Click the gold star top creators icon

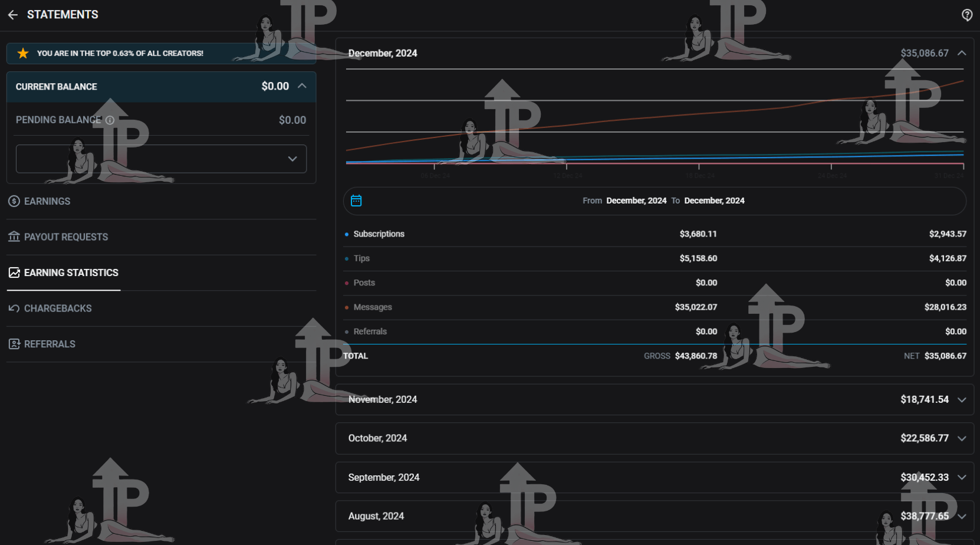click(x=23, y=54)
